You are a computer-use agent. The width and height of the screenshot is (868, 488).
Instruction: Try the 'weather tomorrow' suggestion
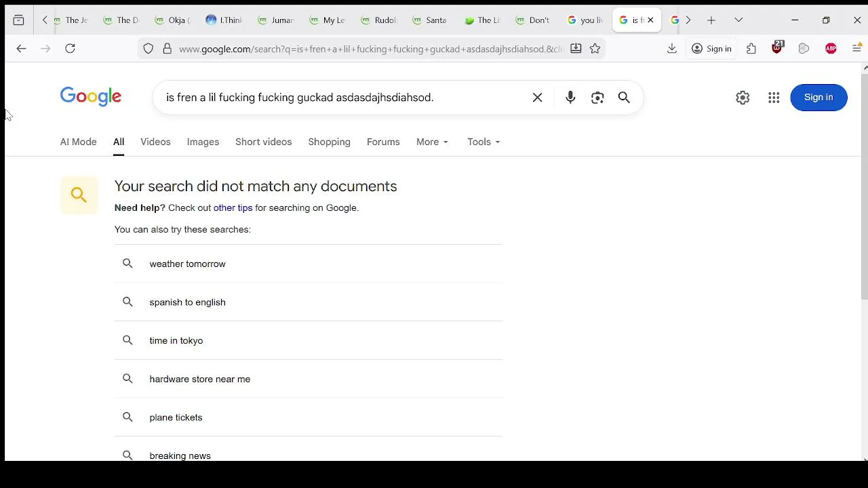308,264
